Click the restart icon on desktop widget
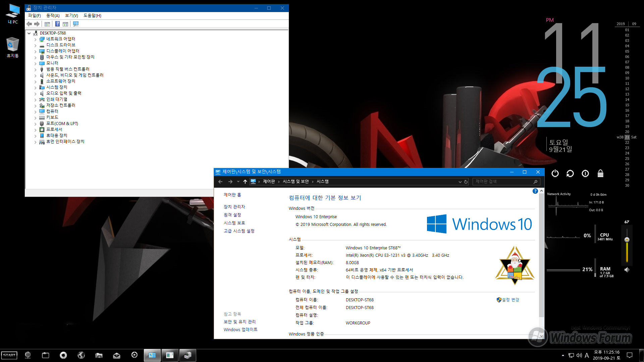This screenshot has height=362, width=644. (570, 173)
